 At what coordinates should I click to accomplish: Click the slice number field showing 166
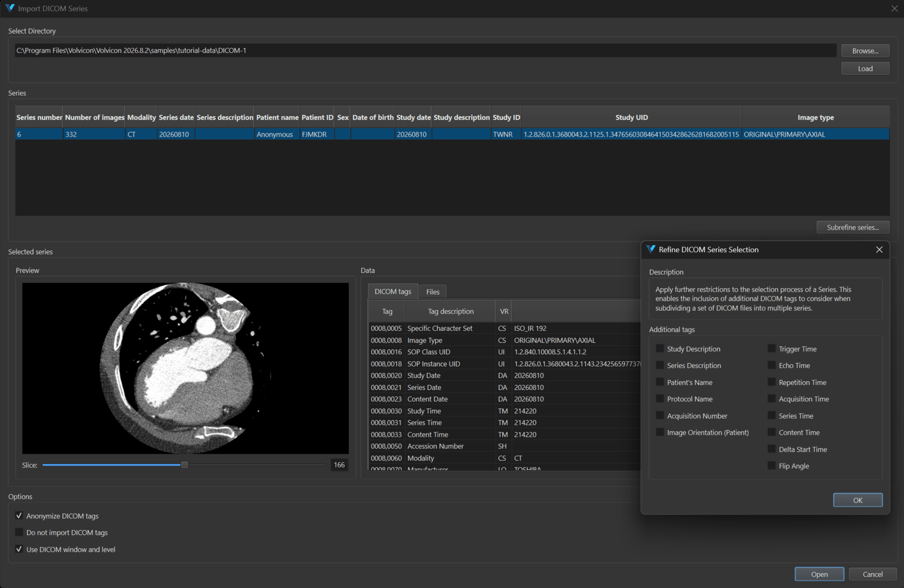point(339,465)
